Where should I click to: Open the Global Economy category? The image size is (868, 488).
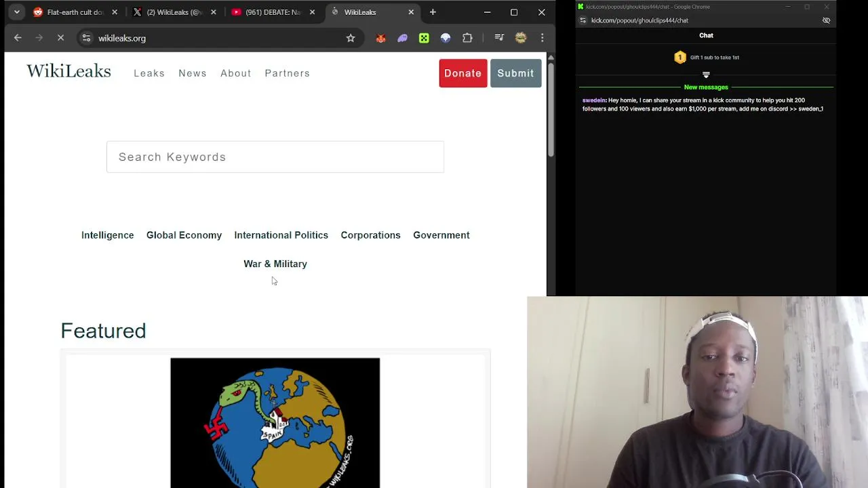click(x=184, y=235)
